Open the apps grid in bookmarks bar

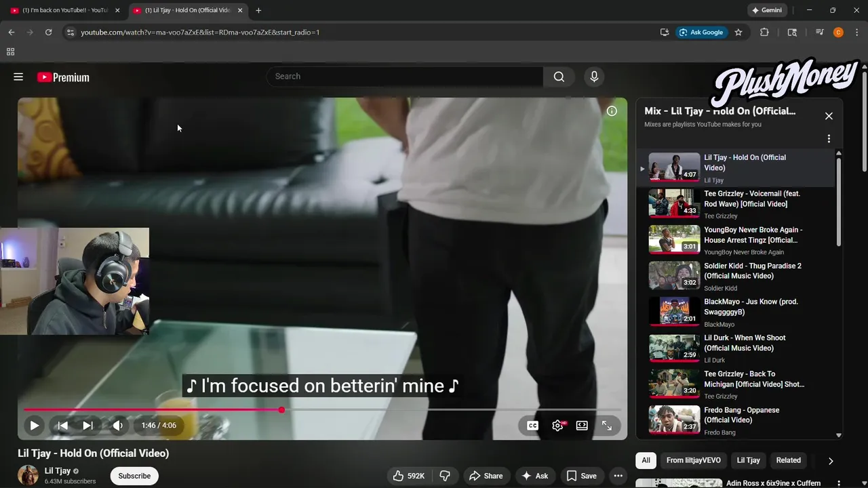tap(10, 52)
